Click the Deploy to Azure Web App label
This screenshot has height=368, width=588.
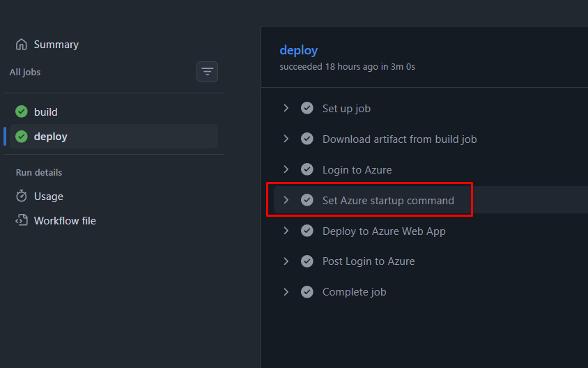point(384,231)
